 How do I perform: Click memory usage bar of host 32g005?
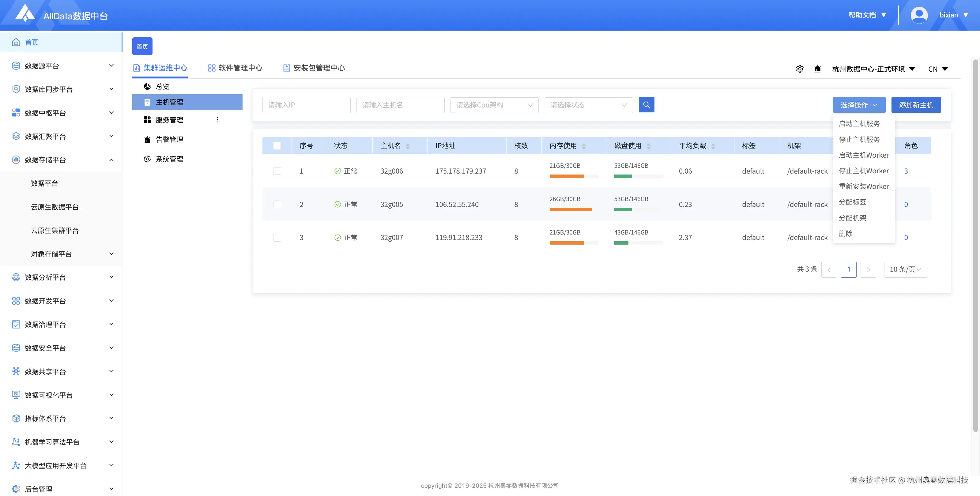pos(571,210)
